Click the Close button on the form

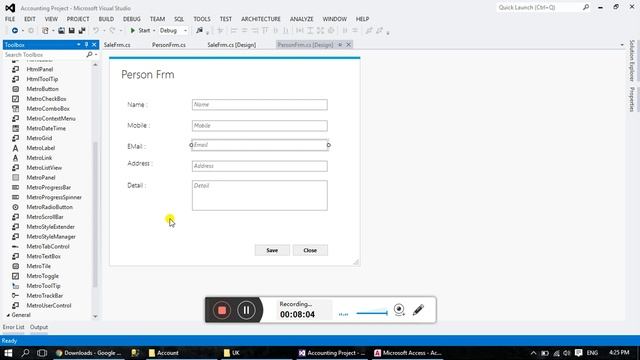(x=310, y=250)
